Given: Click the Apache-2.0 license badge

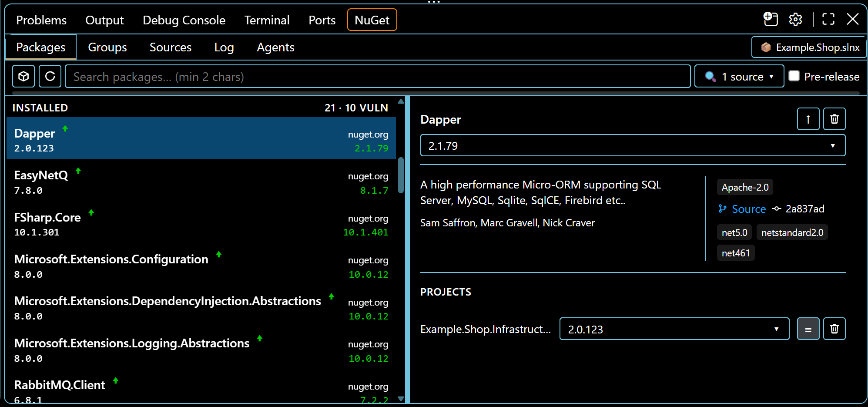Looking at the screenshot, I should [745, 187].
